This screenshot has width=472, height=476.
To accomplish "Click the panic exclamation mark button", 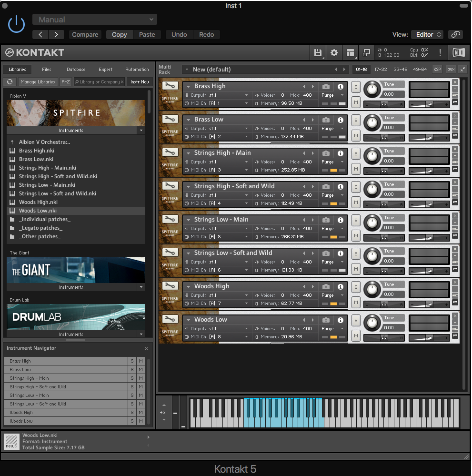I will pos(440,52).
